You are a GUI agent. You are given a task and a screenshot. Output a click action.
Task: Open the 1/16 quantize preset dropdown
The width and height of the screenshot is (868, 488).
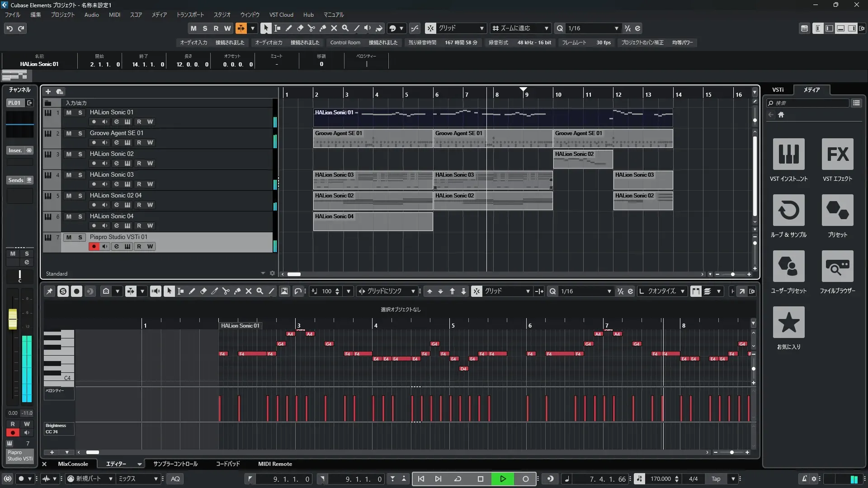(x=616, y=28)
